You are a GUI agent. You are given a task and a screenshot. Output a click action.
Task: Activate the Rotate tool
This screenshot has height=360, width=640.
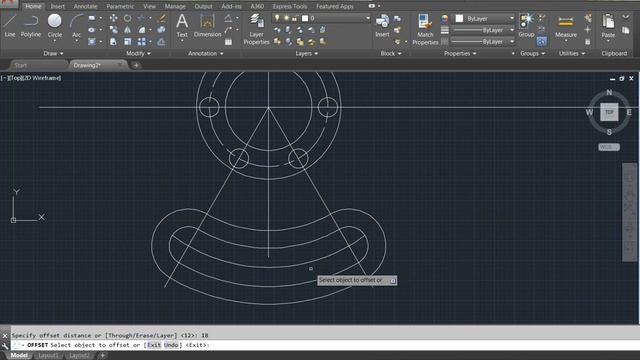pyautogui.click(x=128, y=18)
